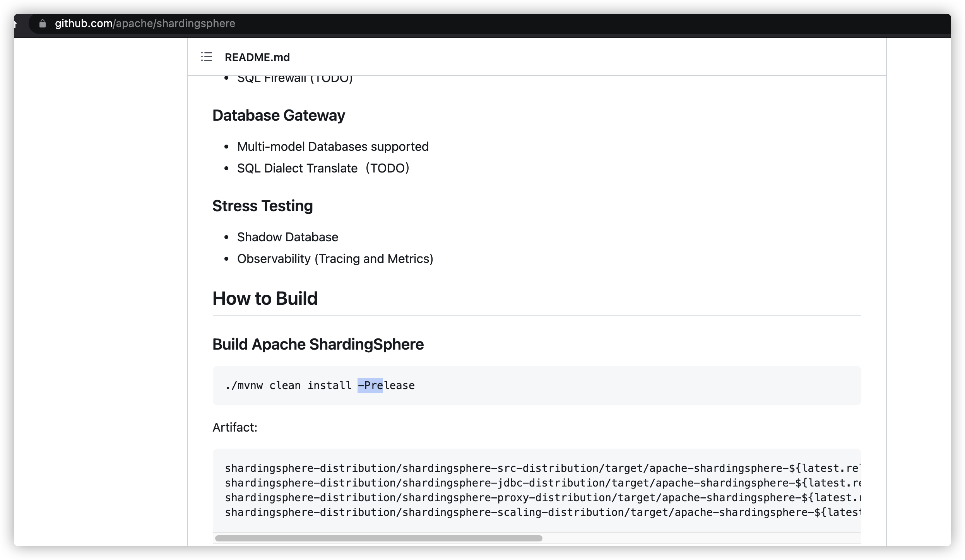Click the Stress Testing heading
Image resolution: width=965 pixels, height=560 pixels.
coord(262,206)
